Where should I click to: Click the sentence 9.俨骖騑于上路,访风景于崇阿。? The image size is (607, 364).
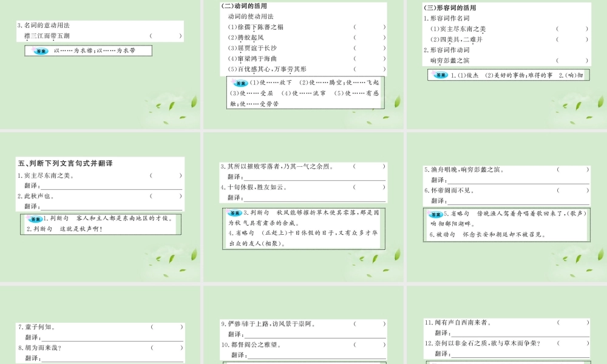tap(269, 324)
